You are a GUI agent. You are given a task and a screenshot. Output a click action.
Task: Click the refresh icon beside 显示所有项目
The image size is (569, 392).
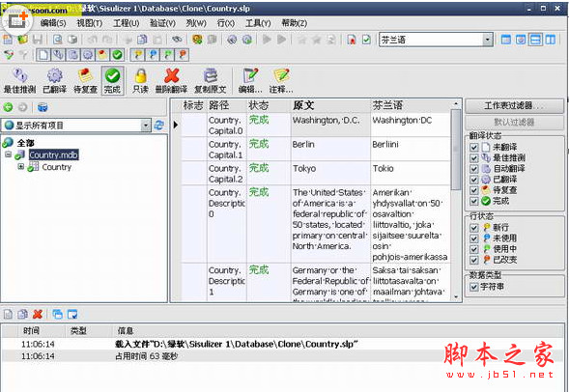tap(158, 126)
